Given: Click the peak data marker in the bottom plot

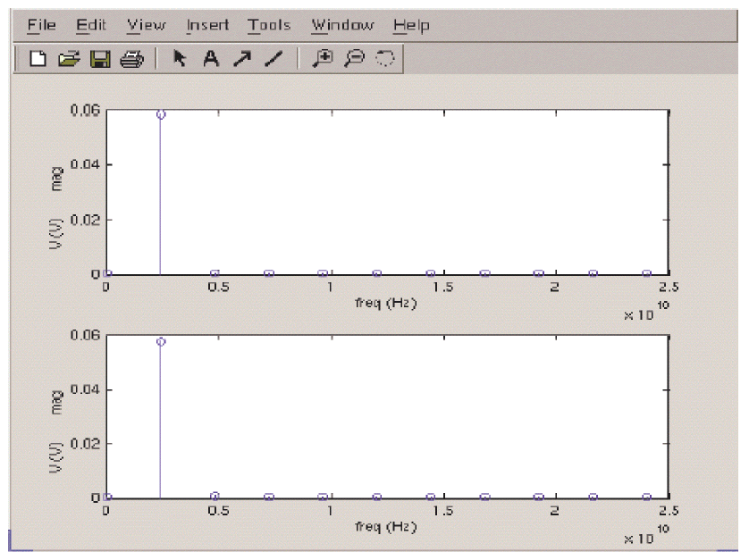Looking at the screenshot, I should tap(161, 341).
